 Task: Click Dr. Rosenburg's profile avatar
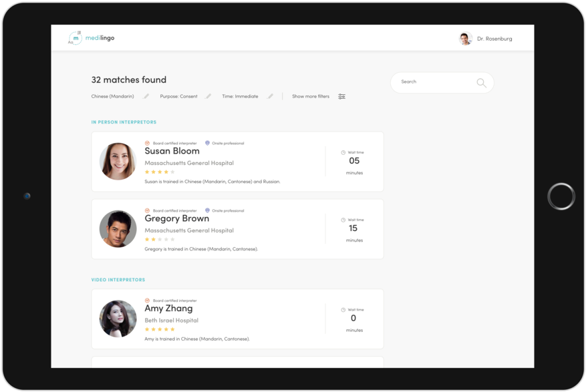tap(466, 39)
